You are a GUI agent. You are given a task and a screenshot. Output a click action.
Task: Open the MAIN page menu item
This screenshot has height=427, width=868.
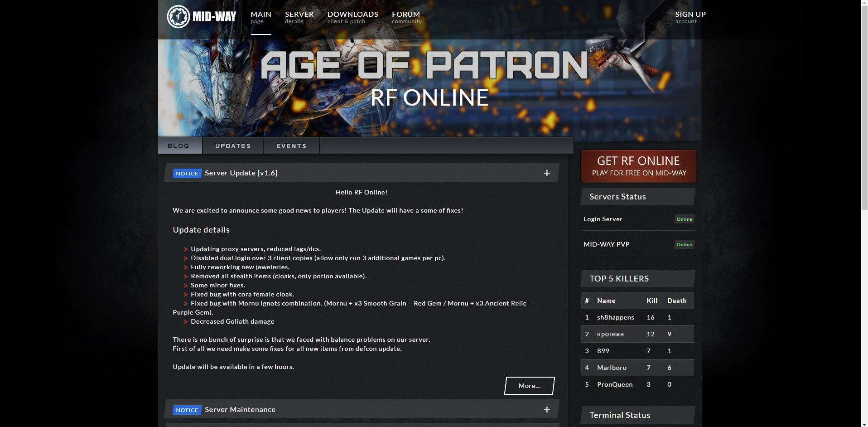[x=261, y=17]
